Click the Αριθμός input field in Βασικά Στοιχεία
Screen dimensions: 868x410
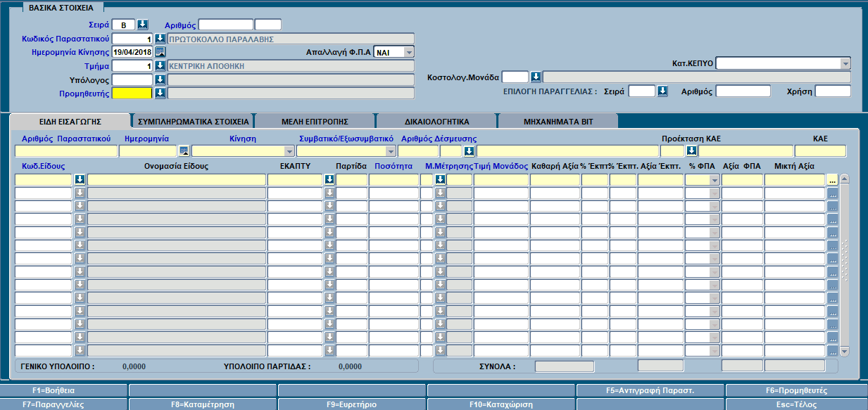tap(225, 25)
